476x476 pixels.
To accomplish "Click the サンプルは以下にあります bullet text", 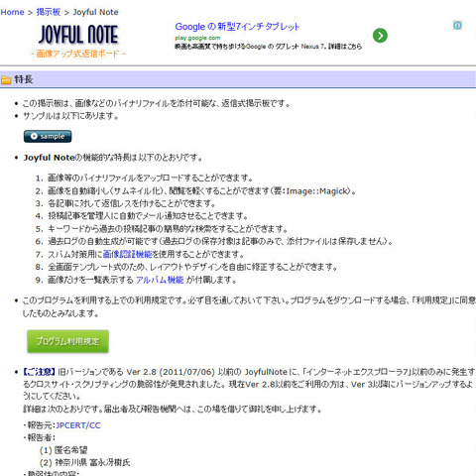I will pos(70,116).
